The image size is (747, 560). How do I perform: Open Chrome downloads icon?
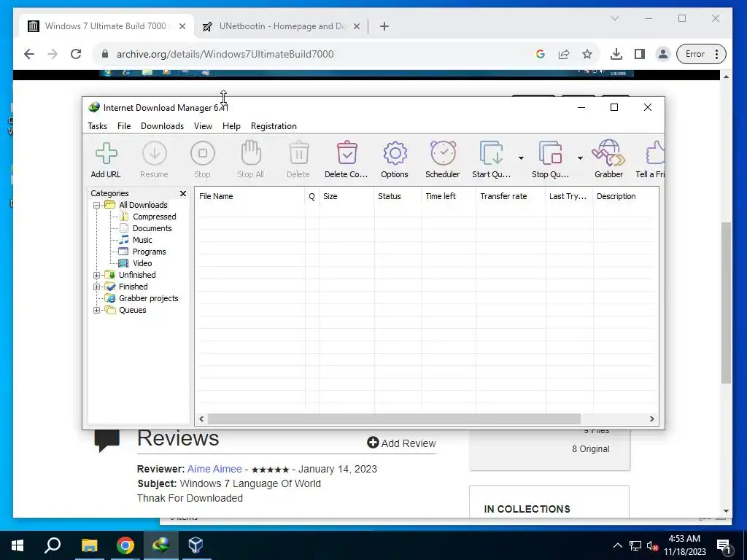tap(616, 54)
